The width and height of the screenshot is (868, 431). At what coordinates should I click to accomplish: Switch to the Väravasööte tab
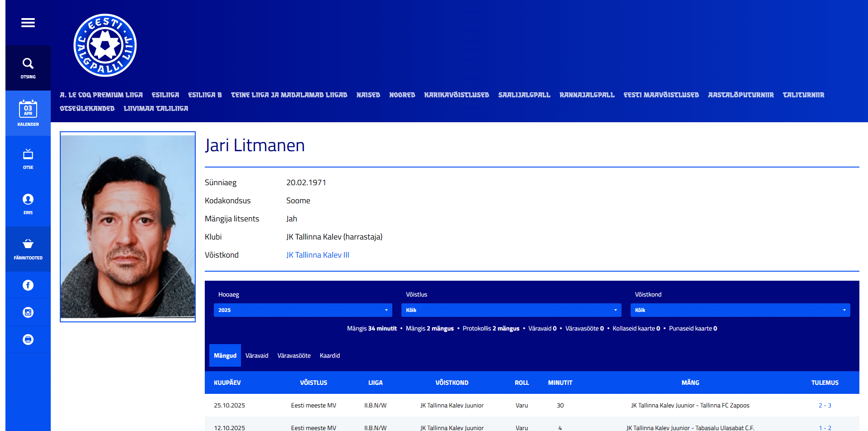coord(294,355)
